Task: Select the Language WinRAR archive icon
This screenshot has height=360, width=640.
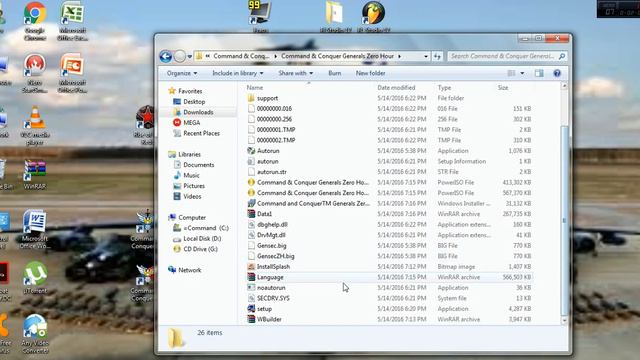Action: tap(251, 277)
